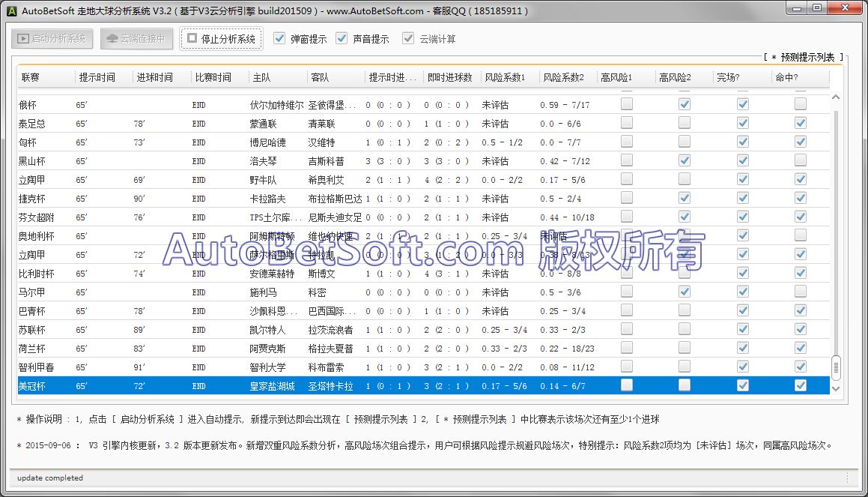Select the 俄杯 league row
This screenshot has width=868, height=497.
point(423,105)
